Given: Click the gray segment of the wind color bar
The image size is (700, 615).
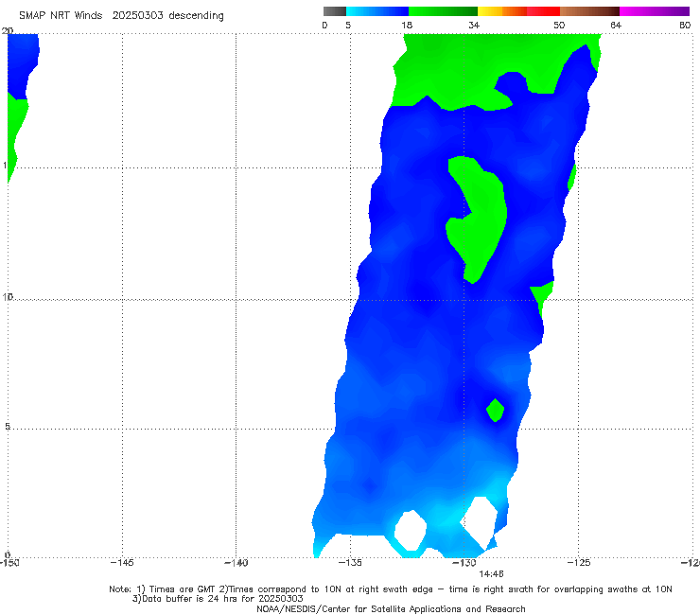Looking at the screenshot, I should pyautogui.click(x=335, y=11).
